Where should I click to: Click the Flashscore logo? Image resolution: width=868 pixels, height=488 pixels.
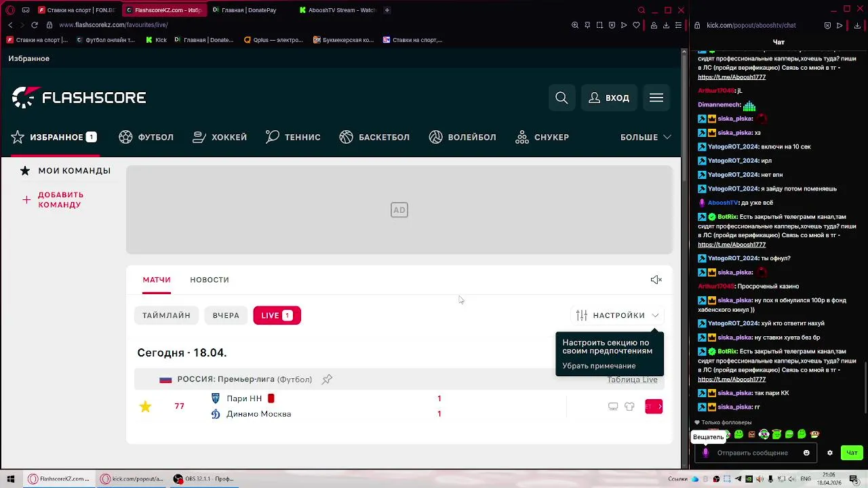click(79, 98)
